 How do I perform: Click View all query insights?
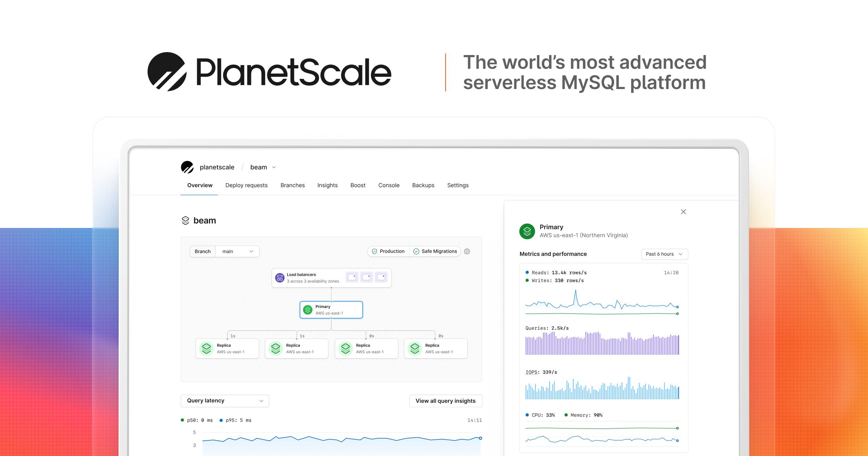pos(446,401)
